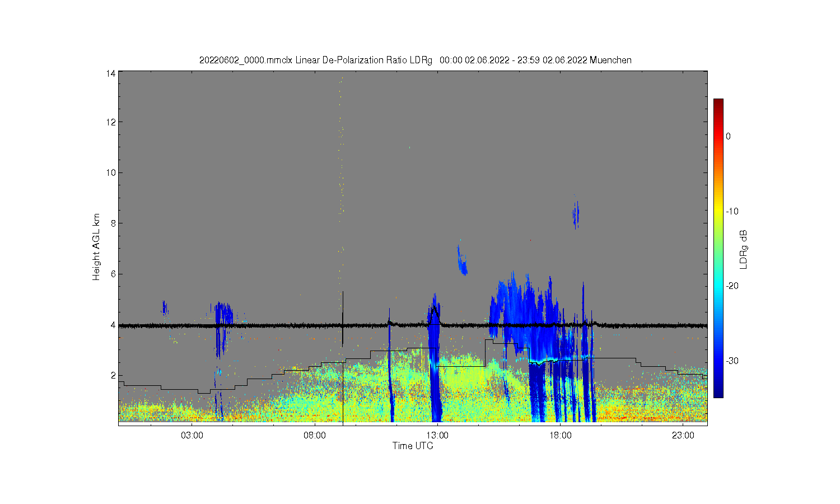
Task: Click the '23:00' time axis label
Action: [683, 436]
